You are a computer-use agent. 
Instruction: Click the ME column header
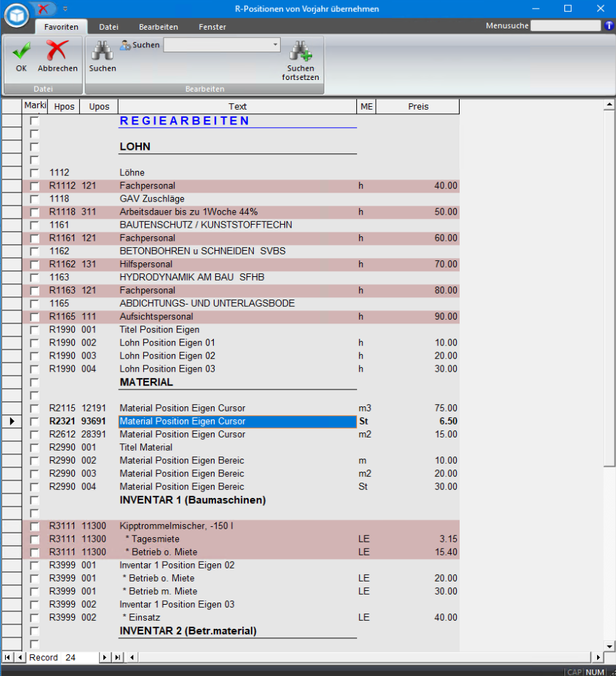pos(367,106)
